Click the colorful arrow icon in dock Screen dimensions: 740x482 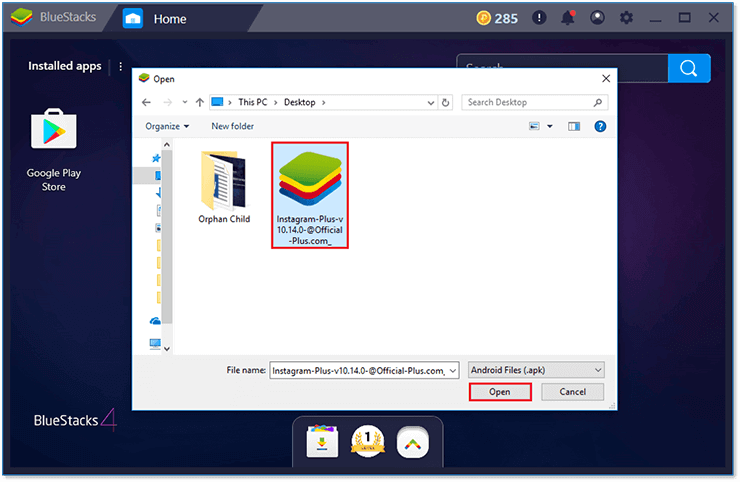click(413, 442)
